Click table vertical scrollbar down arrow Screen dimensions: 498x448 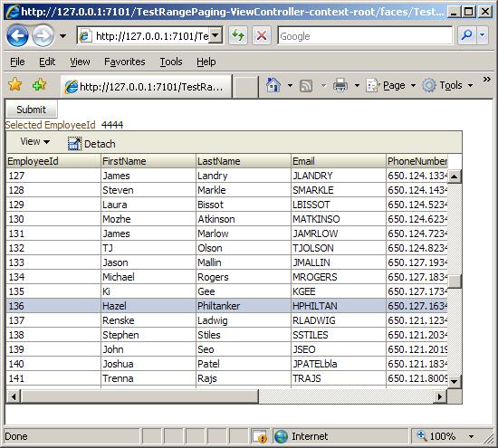tap(455, 381)
